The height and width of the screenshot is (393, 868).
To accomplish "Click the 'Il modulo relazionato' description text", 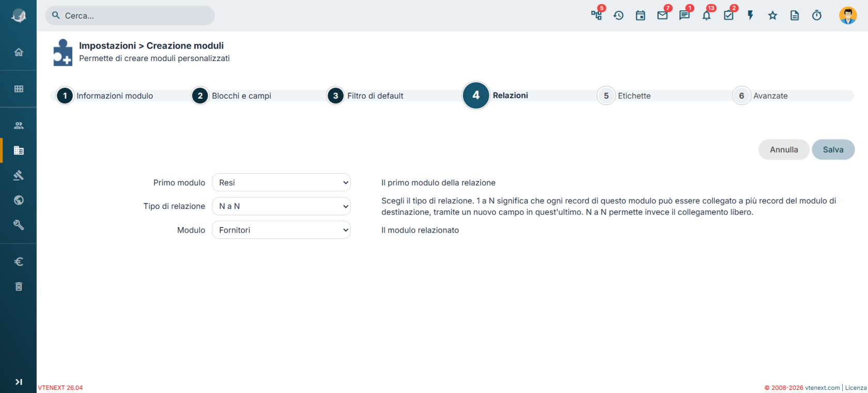I will (420, 230).
